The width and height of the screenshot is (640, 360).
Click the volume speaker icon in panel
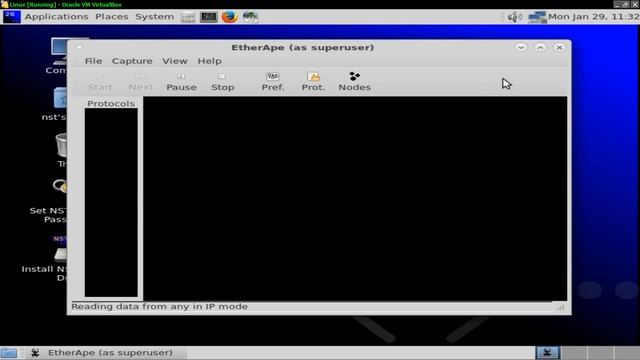coord(515,17)
